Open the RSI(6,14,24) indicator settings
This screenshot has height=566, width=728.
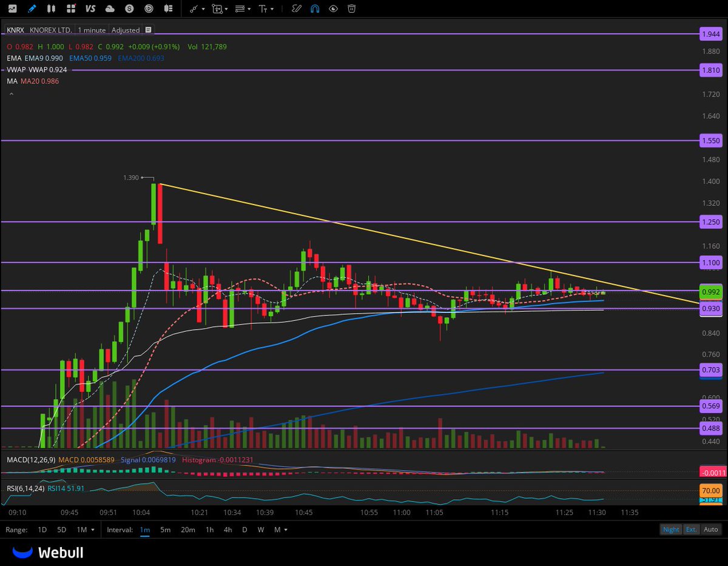[25, 488]
